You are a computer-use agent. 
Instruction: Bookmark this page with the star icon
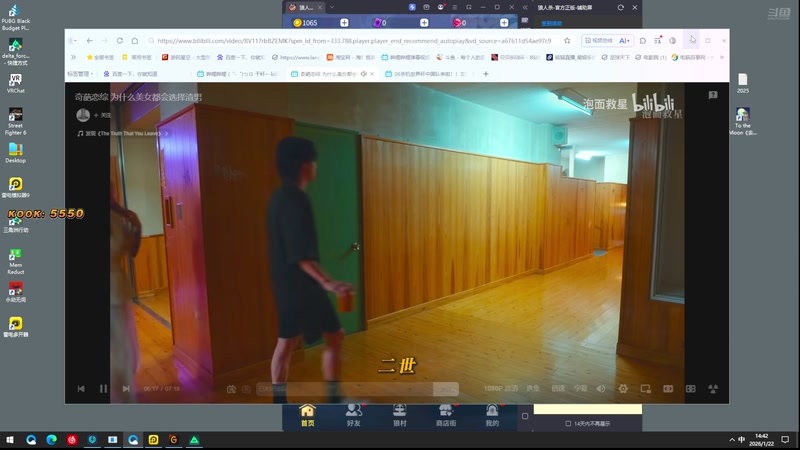click(x=567, y=40)
